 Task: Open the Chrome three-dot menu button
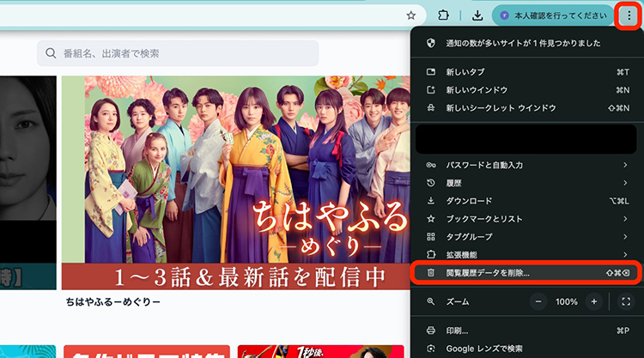629,15
